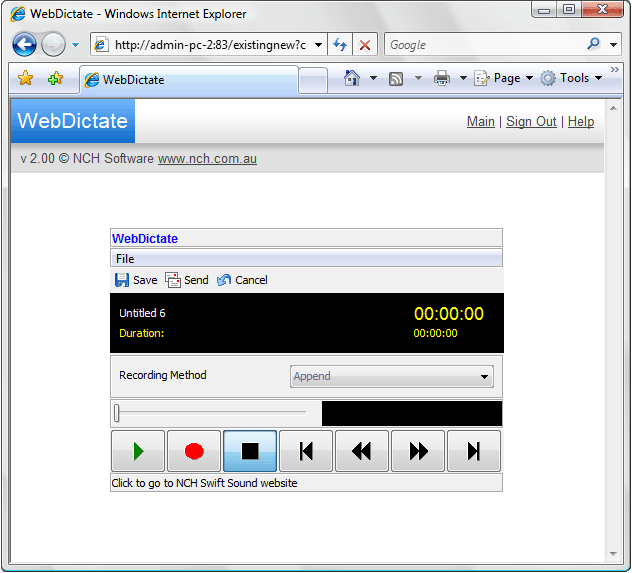Click the Home page icon
Viewport: 632px width, 573px height.
pyautogui.click(x=351, y=78)
